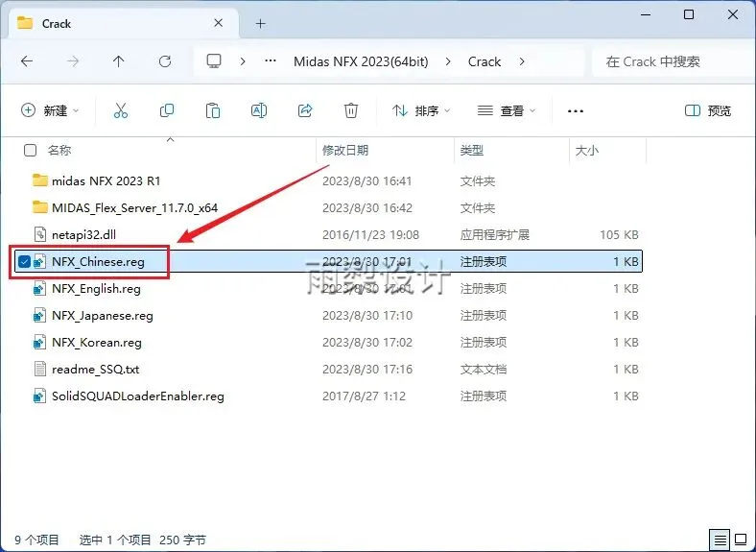Select the file name NFX_English.reg
Screen dimensions: 756x552
point(97,289)
